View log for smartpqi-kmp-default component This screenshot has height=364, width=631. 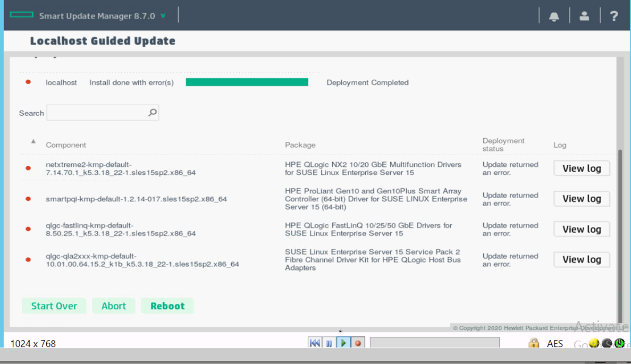(x=582, y=198)
